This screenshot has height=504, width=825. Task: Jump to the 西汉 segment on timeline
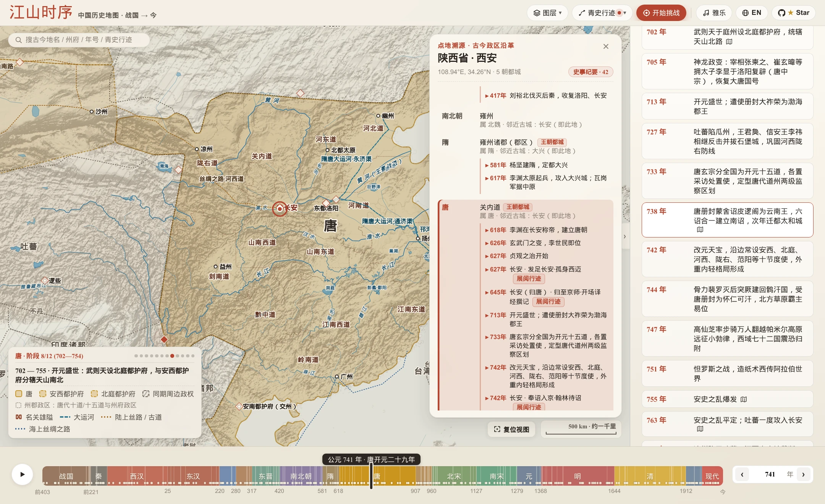pyautogui.click(x=137, y=476)
